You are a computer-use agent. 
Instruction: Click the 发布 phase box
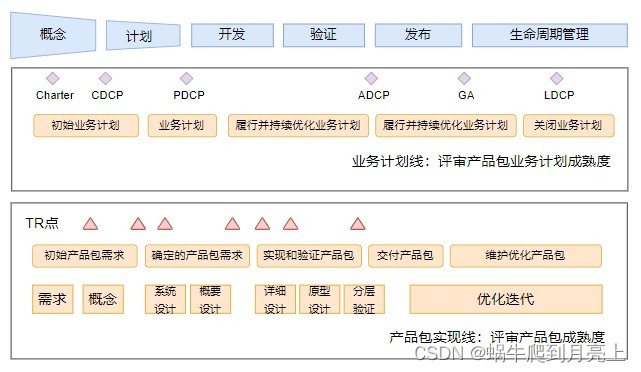(x=418, y=35)
